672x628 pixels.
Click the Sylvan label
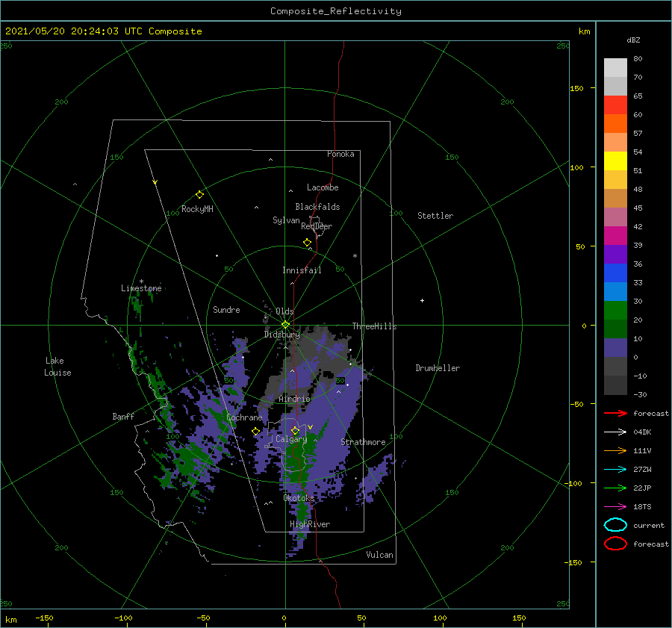(286, 220)
